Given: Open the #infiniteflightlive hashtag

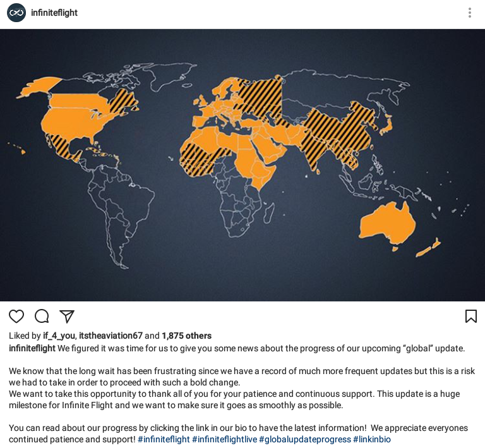Looking at the screenshot, I should (x=224, y=439).
